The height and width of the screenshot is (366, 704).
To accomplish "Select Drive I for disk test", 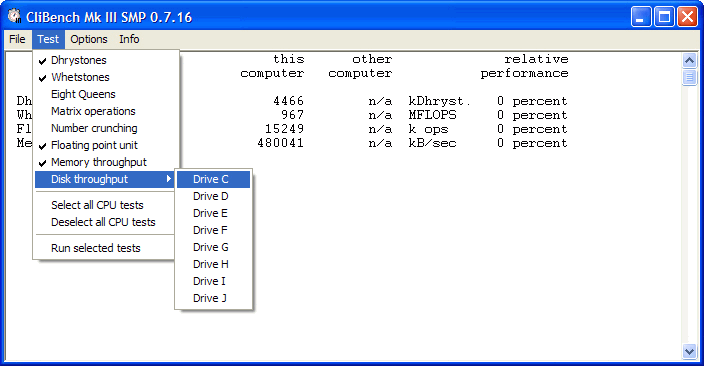I will pyautogui.click(x=213, y=282).
